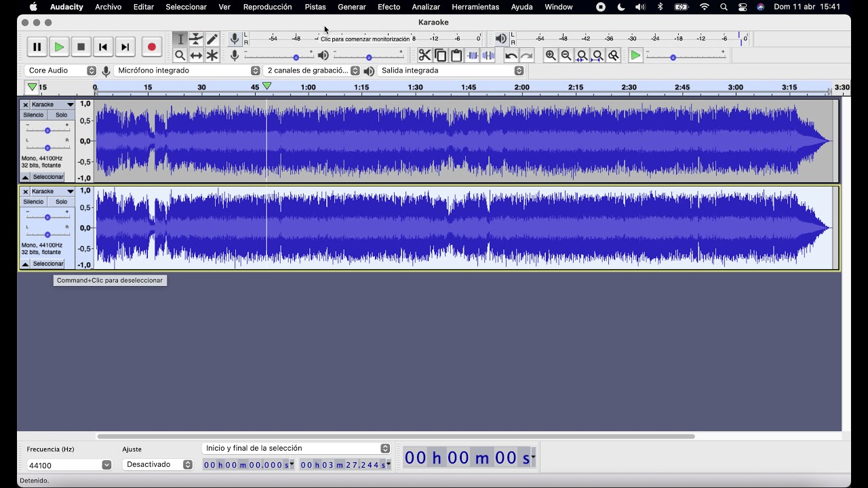Click the timeline ruler at 2:00
This screenshot has width=868, height=488.
pos(522,87)
